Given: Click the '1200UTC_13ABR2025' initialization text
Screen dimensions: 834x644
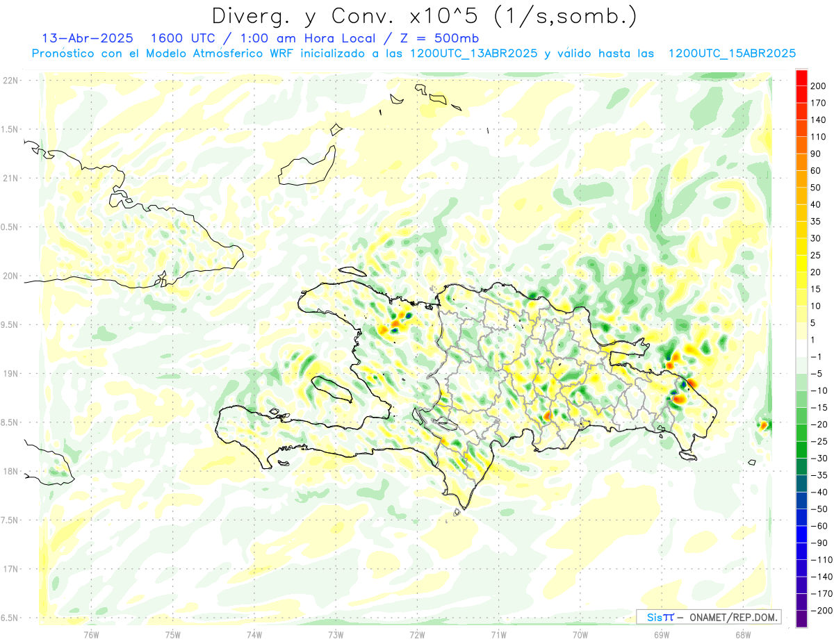Looking at the screenshot, I should (473, 53).
